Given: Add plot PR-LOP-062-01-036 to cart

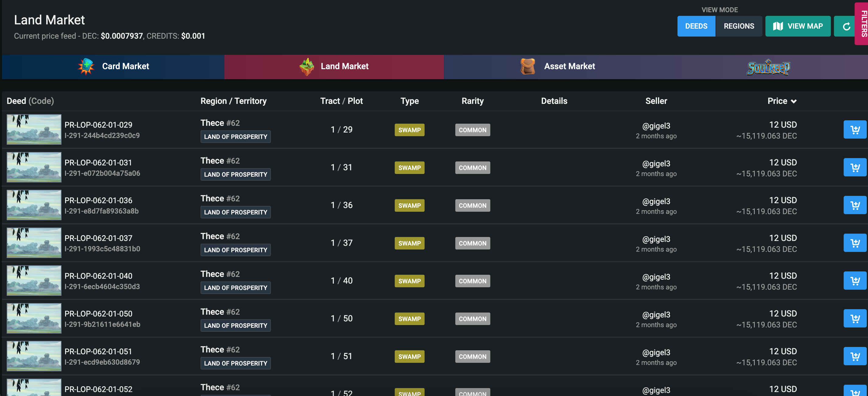Looking at the screenshot, I should click(x=855, y=205).
